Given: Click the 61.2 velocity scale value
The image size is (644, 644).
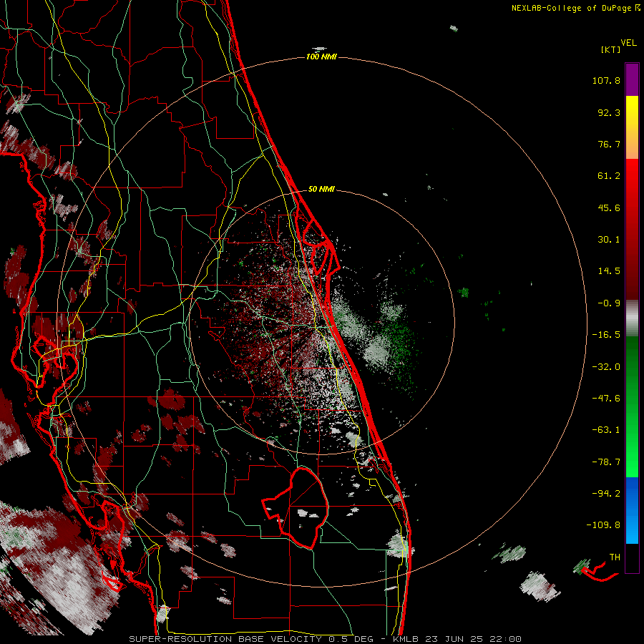Looking at the screenshot, I should tap(609, 176).
